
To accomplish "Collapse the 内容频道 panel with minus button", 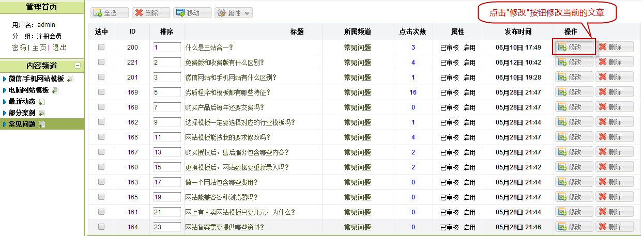I will click(x=78, y=66).
